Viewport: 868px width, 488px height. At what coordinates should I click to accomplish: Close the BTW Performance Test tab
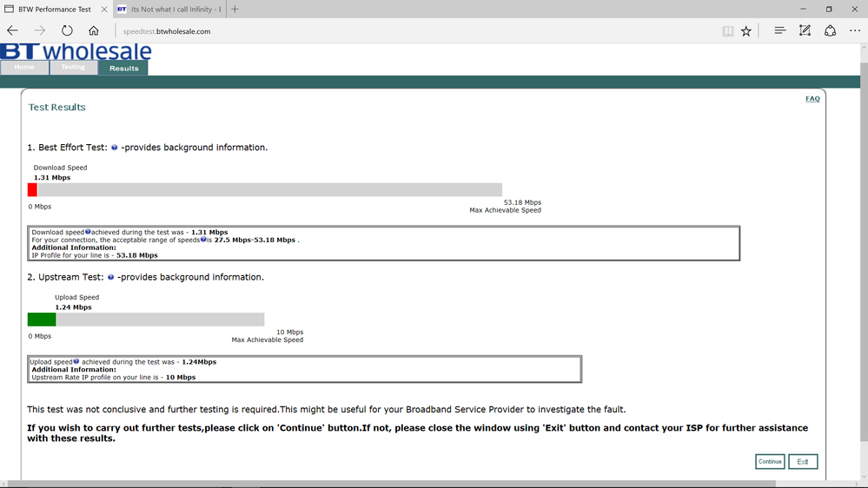pyautogui.click(x=104, y=10)
